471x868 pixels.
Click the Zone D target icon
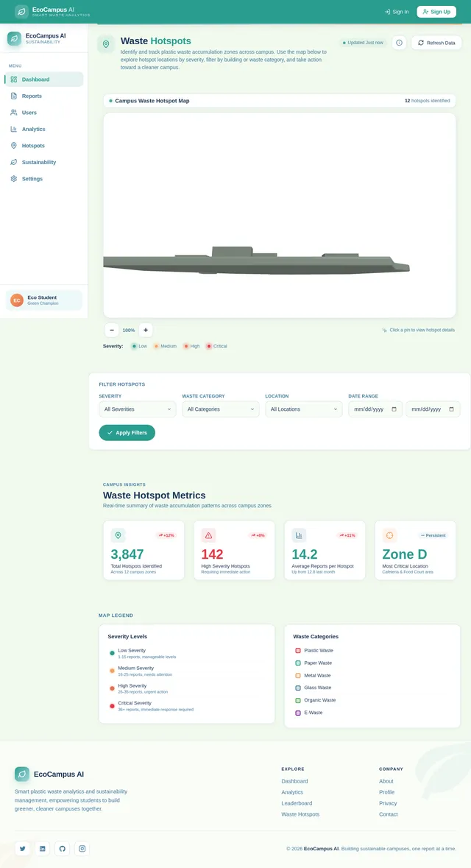[389, 535]
